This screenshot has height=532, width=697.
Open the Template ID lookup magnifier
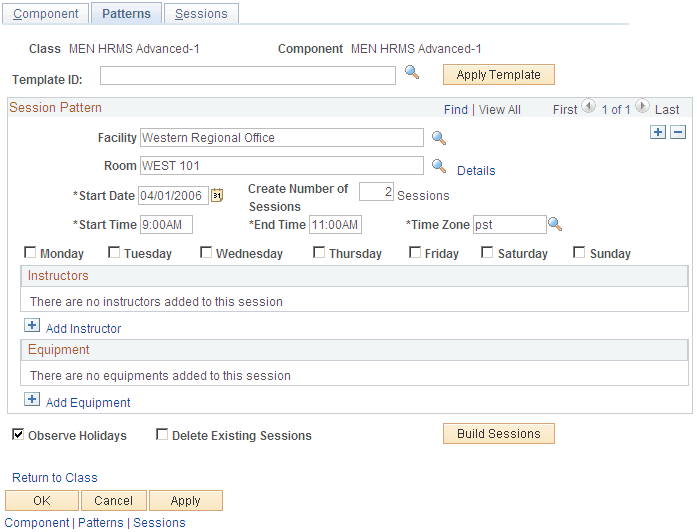click(412, 72)
